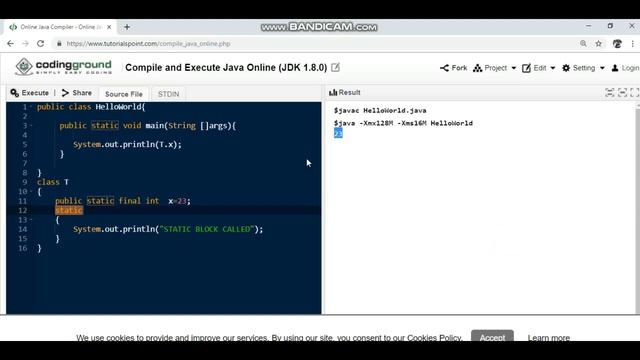The image size is (640, 360).
Task: Click Learn more about cookies
Action: [549, 338]
